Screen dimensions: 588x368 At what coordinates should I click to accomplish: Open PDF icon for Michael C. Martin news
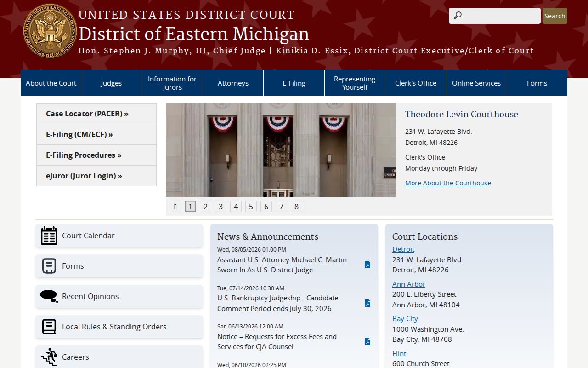pos(367,264)
